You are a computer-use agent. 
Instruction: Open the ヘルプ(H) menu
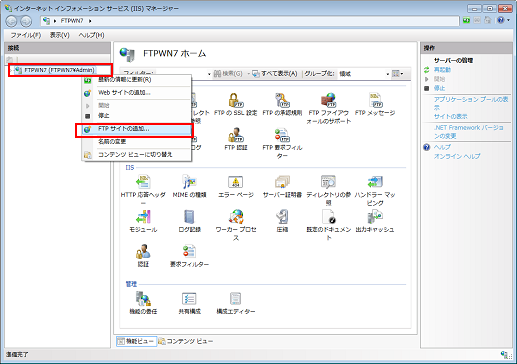coord(91,35)
